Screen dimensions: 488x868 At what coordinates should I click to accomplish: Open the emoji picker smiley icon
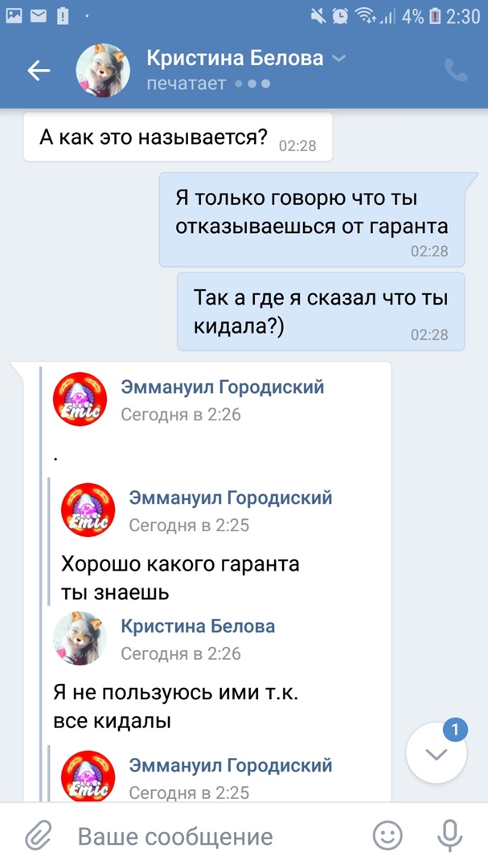[388, 835]
